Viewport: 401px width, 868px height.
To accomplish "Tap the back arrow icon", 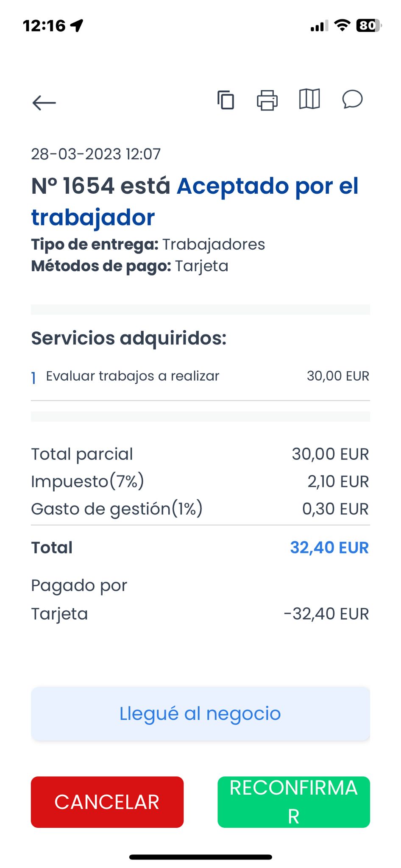I will [x=44, y=103].
